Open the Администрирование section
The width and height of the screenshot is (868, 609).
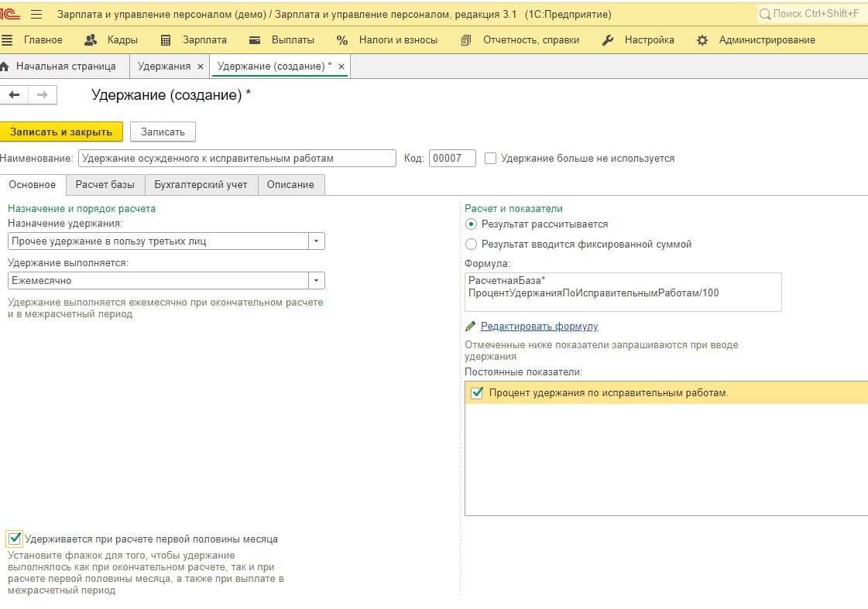pyautogui.click(x=767, y=39)
